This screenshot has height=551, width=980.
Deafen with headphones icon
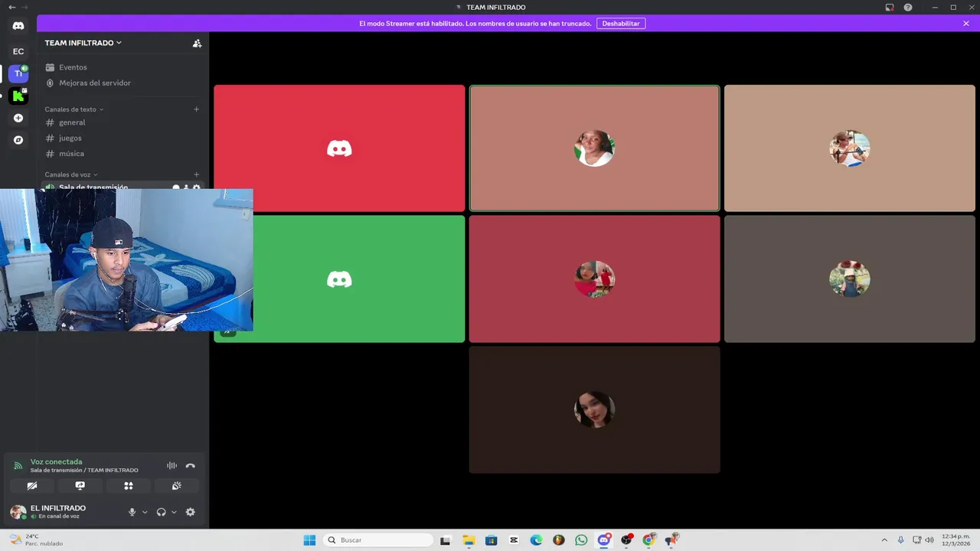162,513
